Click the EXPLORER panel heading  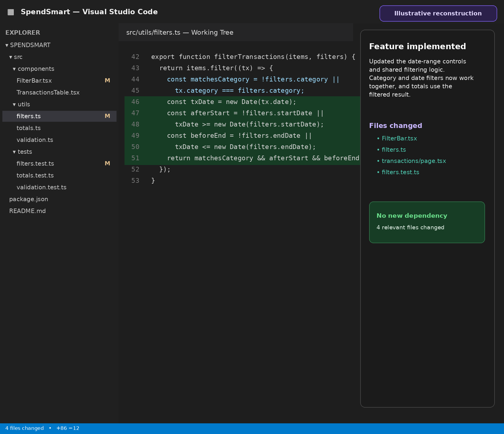(x=23, y=33)
